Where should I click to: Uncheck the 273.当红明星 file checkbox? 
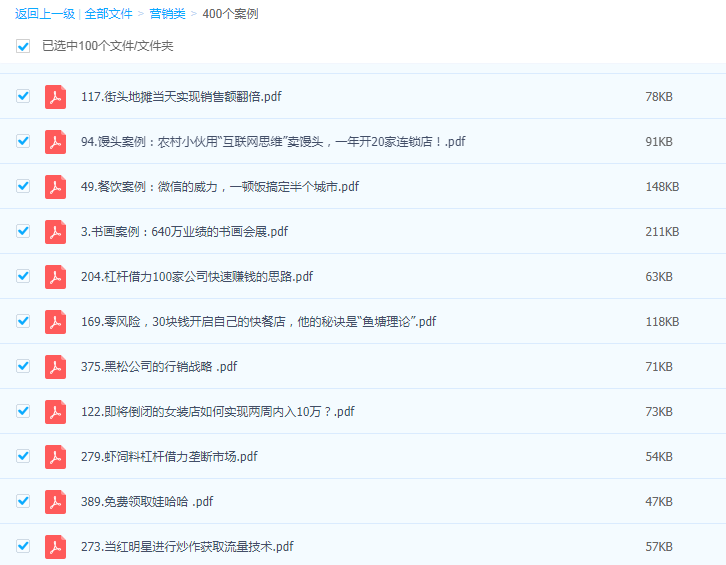pos(23,546)
